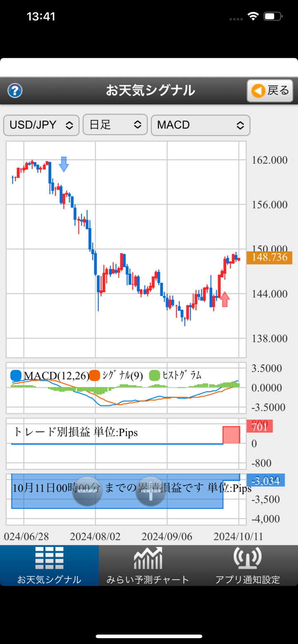Switch to the みらい予測チャート tab
The height and width of the screenshot is (644, 298).
pyautogui.click(x=148, y=565)
